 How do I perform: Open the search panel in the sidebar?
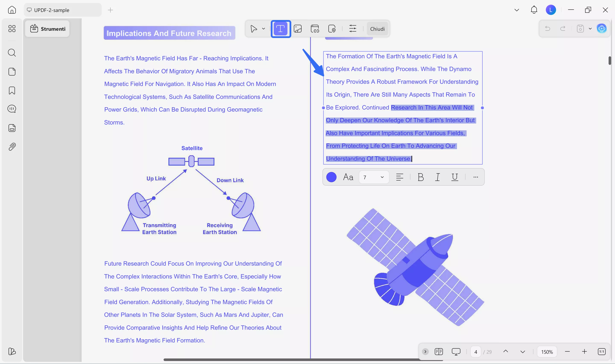tap(12, 53)
